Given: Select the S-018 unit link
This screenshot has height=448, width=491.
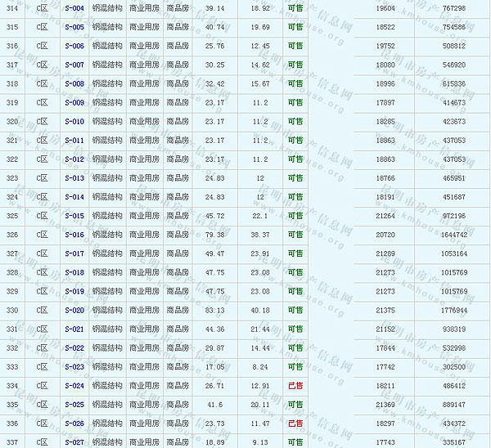Looking at the screenshot, I should pyautogui.click(x=74, y=272).
